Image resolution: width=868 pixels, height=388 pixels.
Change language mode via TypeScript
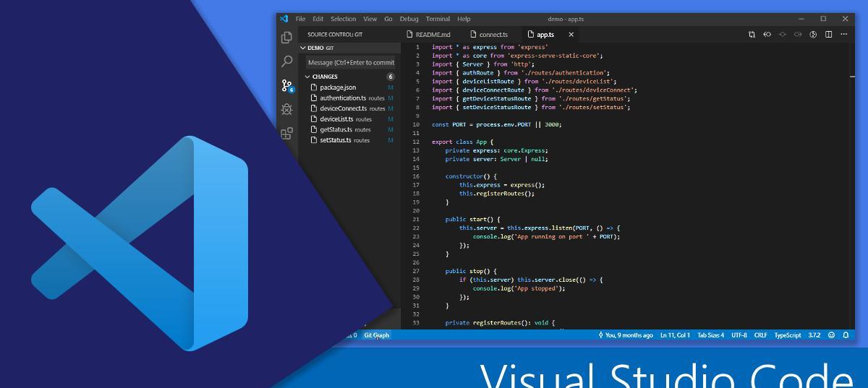click(788, 335)
